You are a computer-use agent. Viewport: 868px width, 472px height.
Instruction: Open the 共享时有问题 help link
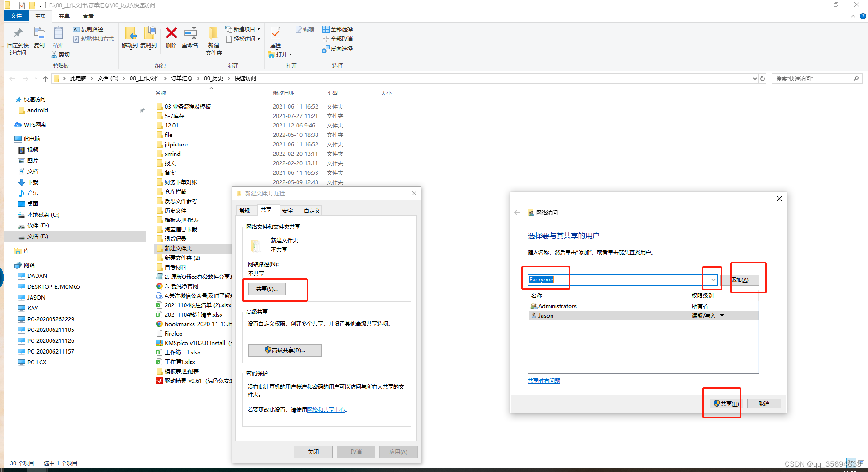click(544, 381)
